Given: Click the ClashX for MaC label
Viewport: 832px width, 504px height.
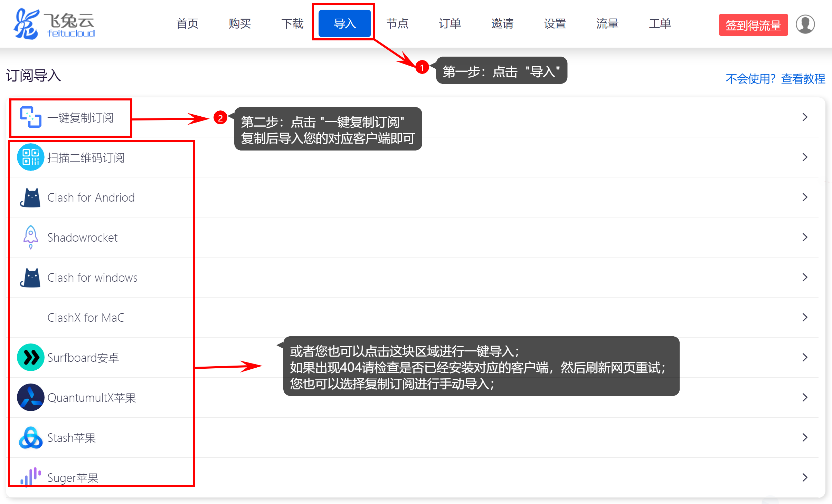Looking at the screenshot, I should pos(86,318).
